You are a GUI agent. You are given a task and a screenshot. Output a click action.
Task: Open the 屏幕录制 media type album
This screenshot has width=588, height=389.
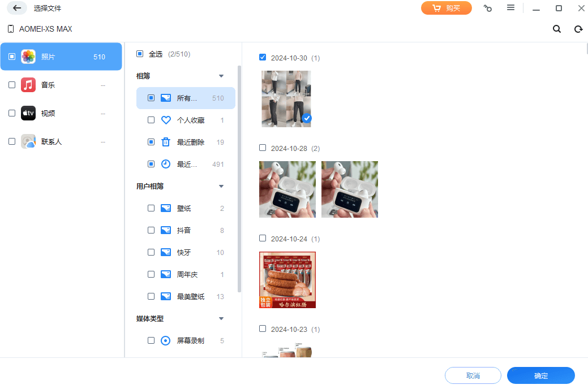point(190,340)
